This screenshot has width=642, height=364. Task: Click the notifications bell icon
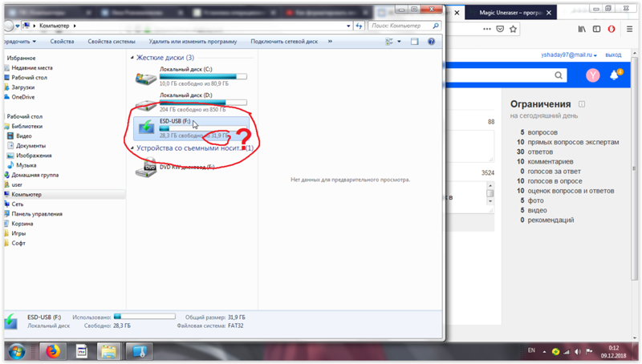[614, 75]
